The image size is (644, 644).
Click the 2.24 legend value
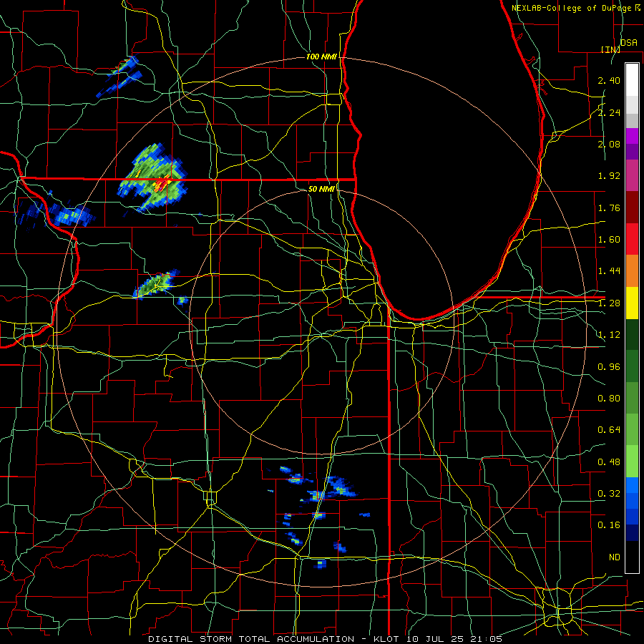[609, 112]
